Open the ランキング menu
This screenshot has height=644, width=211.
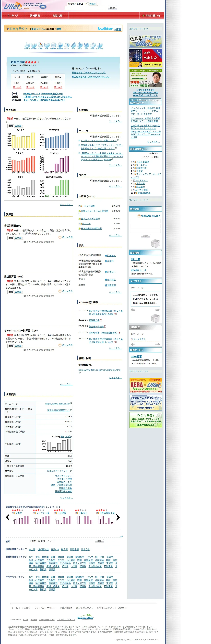[12, 15]
